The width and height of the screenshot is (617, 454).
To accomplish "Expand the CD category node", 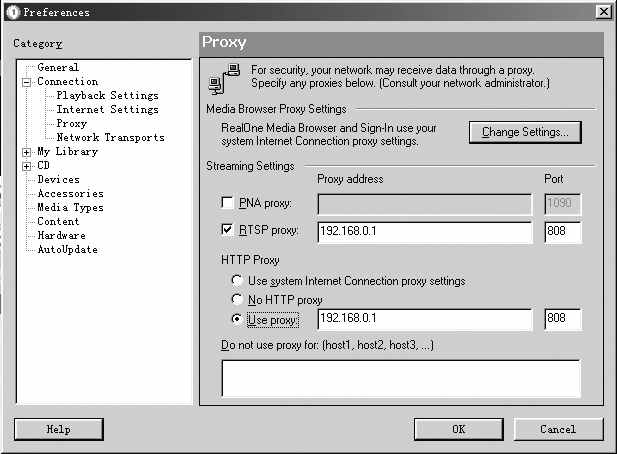I will [x=27, y=166].
